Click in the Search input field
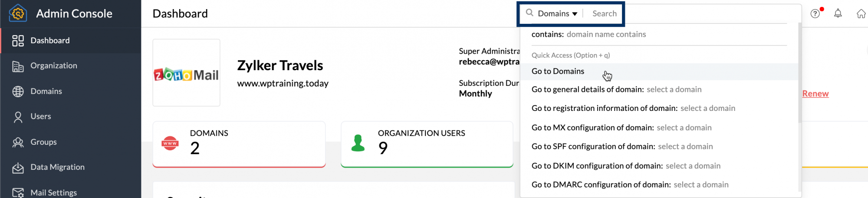This screenshot has width=868, height=198. (x=605, y=13)
